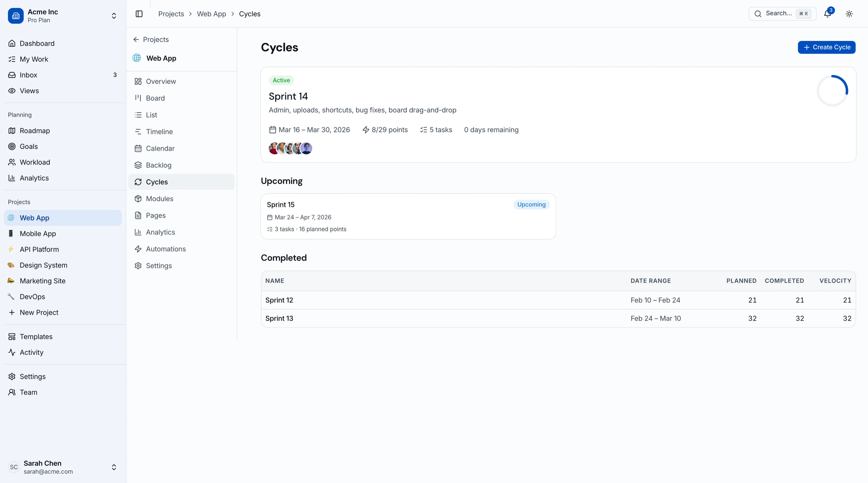The height and width of the screenshot is (483, 868).
Task: Click the VELOCITY column header
Action: 835,281
